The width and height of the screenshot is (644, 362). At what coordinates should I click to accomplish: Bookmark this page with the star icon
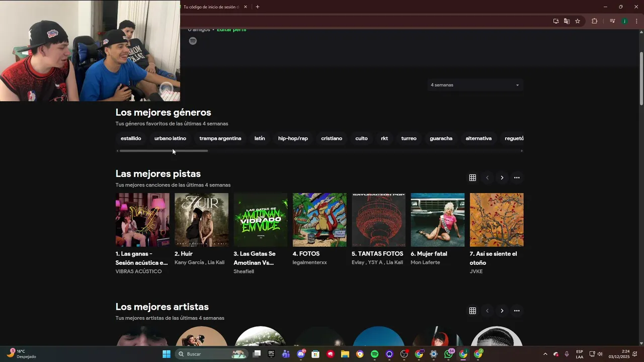(x=578, y=21)
